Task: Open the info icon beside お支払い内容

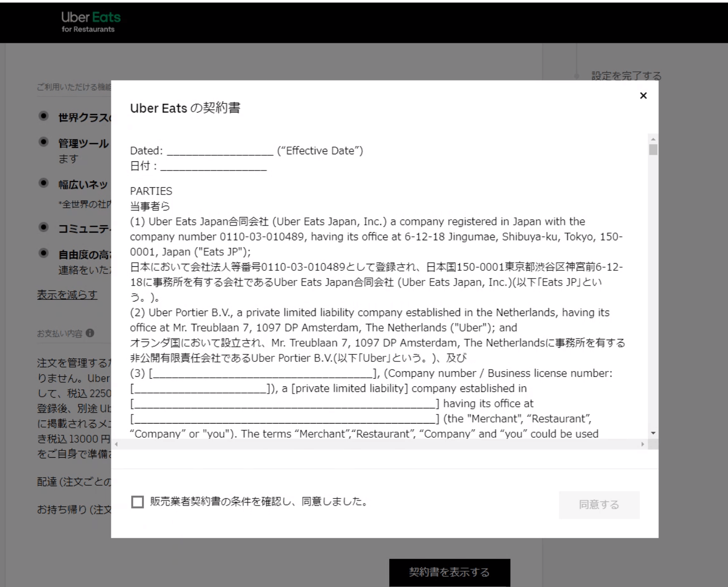Action: [90, 333]
